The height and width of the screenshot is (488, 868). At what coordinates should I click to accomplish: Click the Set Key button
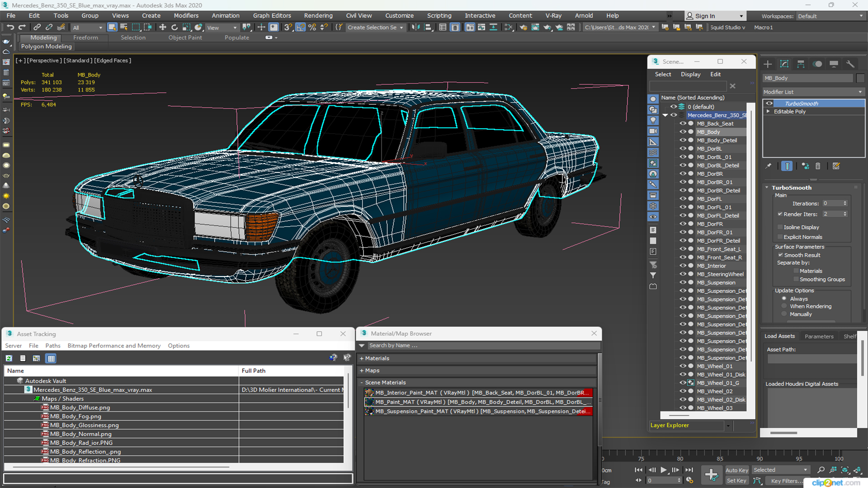click(736, 481)
